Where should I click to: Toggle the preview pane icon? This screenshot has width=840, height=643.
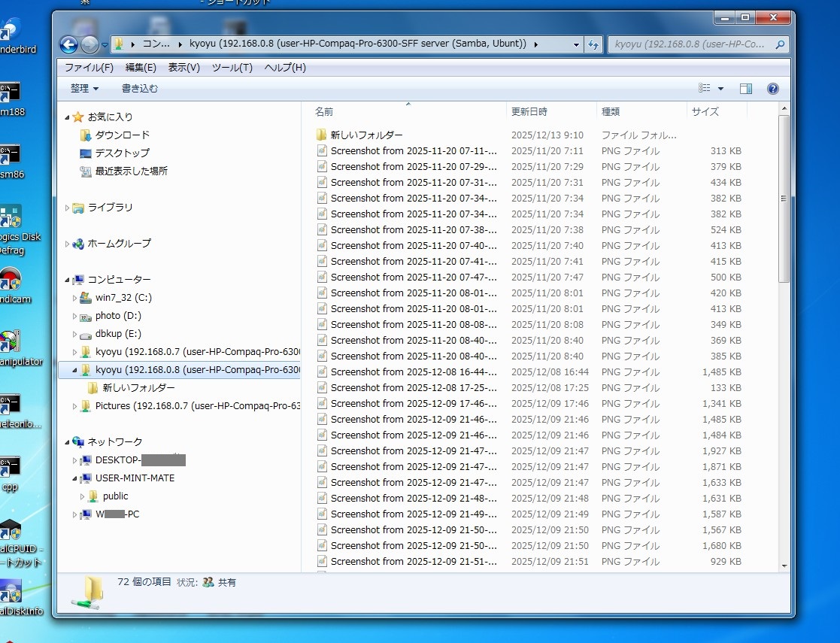pos(745,89)
